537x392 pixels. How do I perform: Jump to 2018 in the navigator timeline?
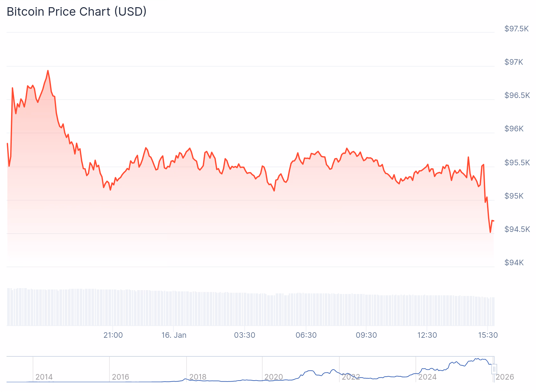click(198, 377)
